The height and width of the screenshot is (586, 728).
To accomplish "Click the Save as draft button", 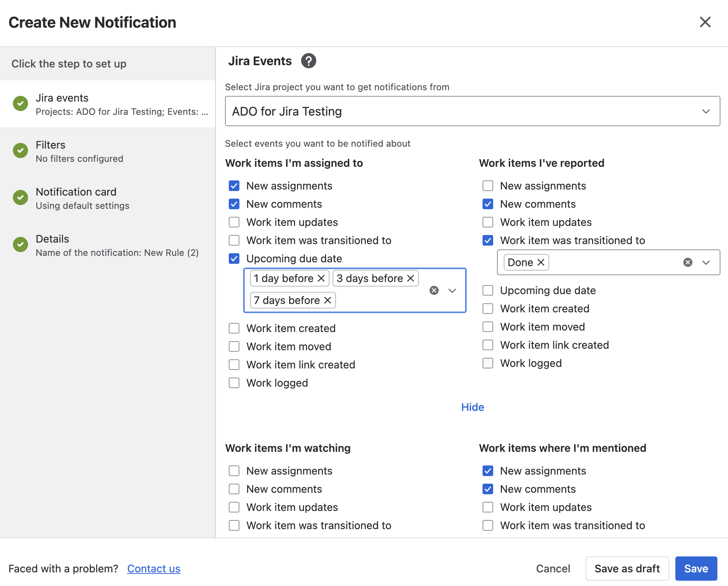I will [627, 569].
